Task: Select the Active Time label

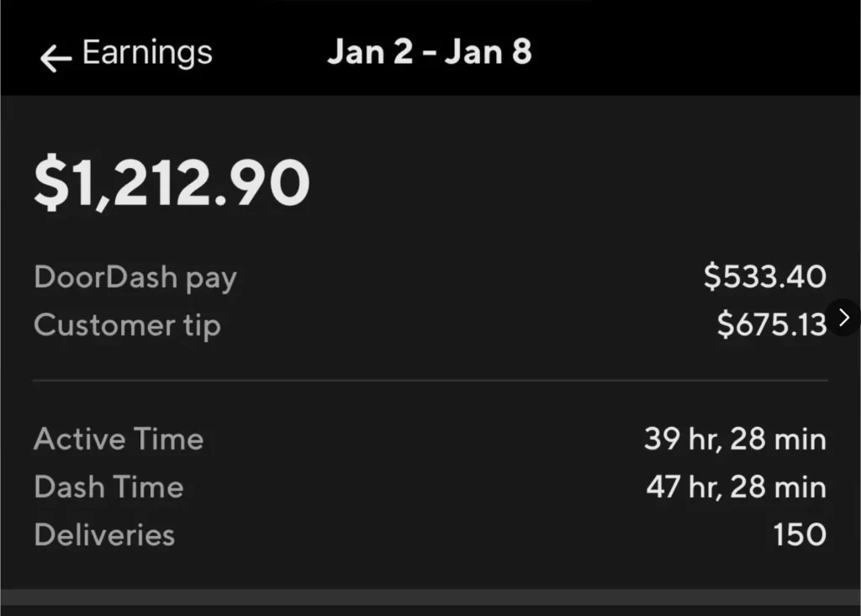Action: point(119,440)
